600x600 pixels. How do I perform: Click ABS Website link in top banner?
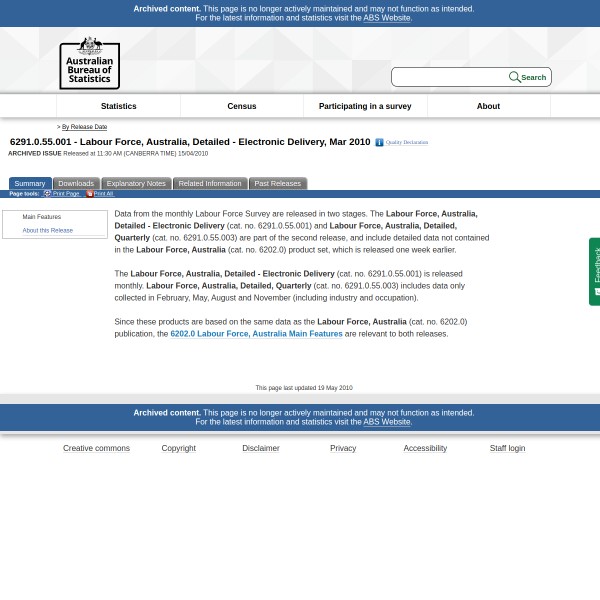[x=386, y=18]
